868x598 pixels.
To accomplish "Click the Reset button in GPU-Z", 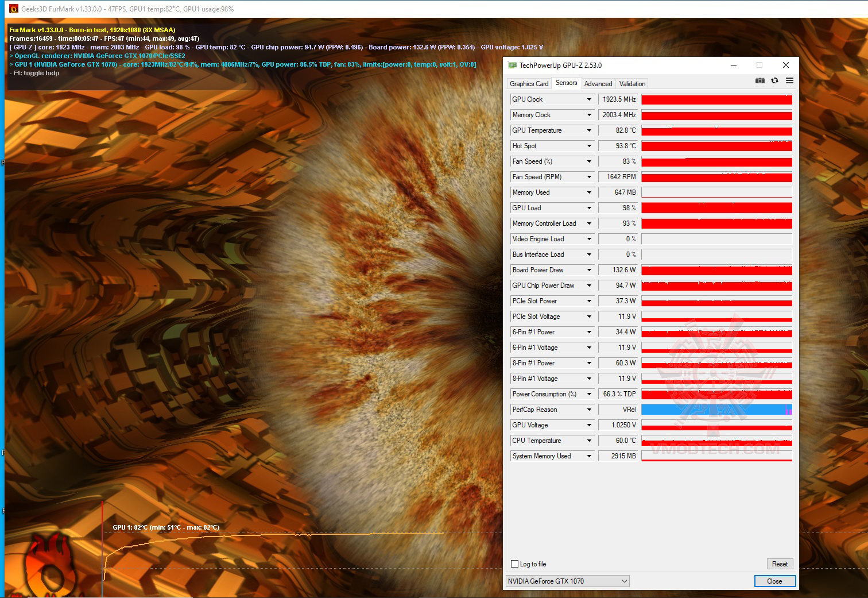I will 780,564.
